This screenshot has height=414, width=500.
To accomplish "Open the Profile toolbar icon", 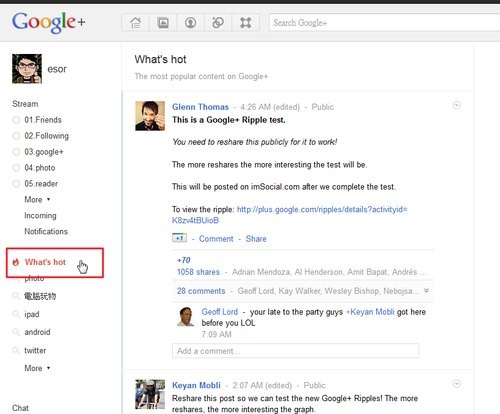I will pos(190,23).
